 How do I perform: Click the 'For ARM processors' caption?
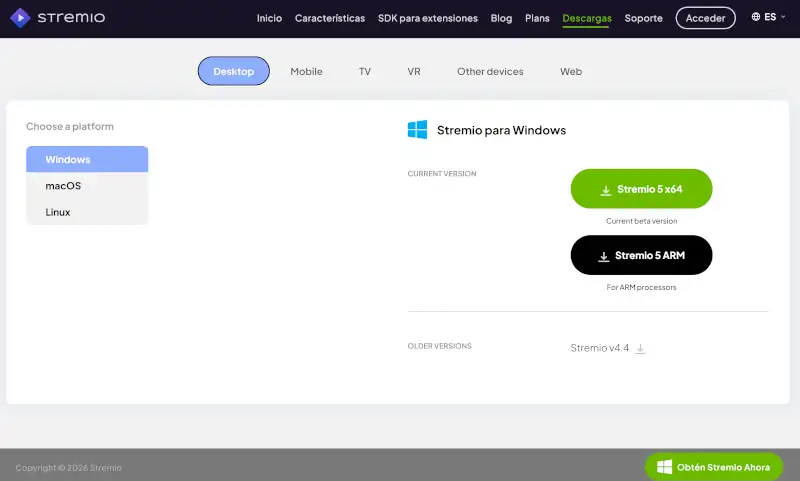tap(641, 287)
